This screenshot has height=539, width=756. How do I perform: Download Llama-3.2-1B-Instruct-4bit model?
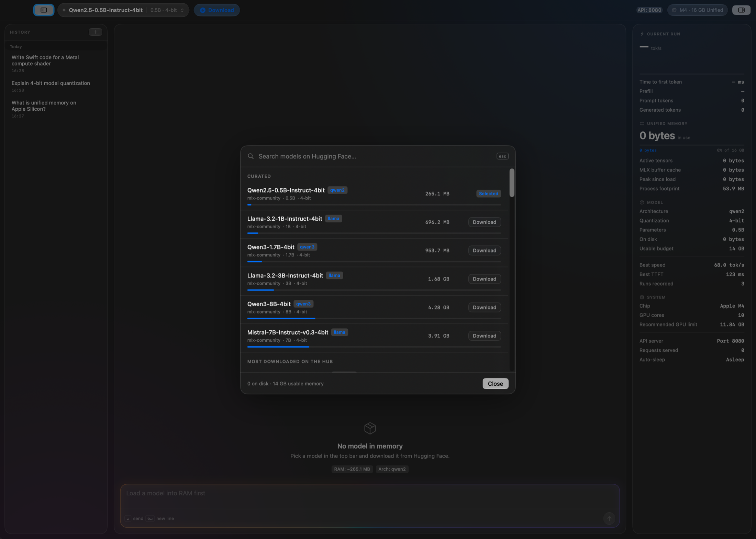(484, 222)
